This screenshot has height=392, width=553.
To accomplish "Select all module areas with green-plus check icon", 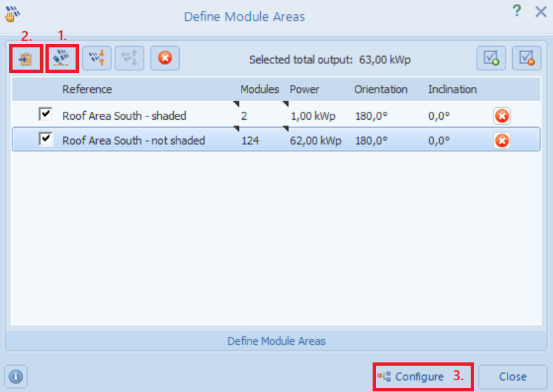I will click(491, 59).
